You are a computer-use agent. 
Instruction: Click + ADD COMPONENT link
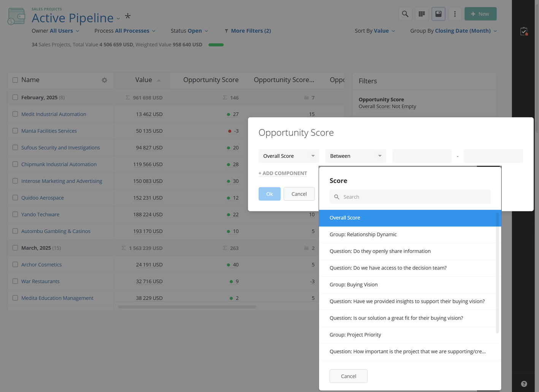click(x=283, y=173)
